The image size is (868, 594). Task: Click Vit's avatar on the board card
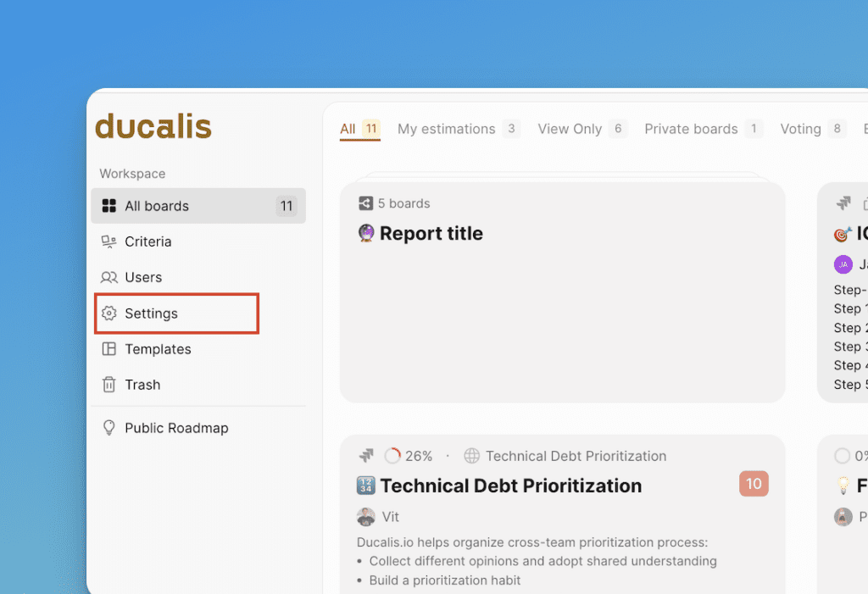pos(366,517)
